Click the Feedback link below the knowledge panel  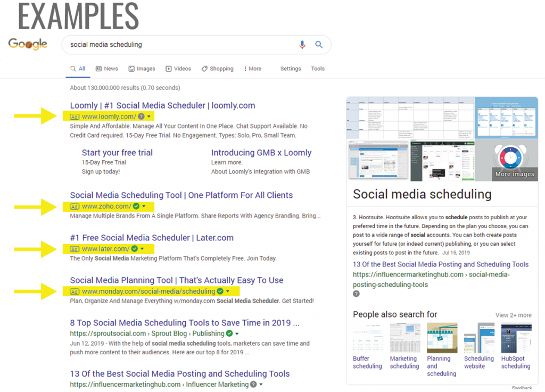522,388
